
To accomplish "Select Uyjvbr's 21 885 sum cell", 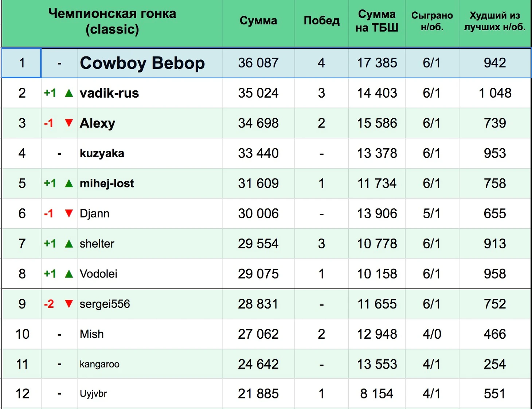I will click(x=258, y=394).
